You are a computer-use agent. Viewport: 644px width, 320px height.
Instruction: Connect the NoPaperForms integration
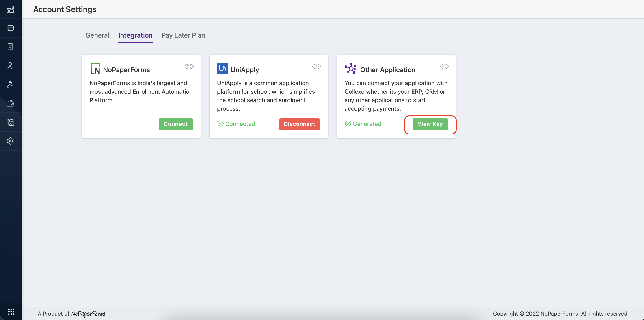[x=176, y=124]
